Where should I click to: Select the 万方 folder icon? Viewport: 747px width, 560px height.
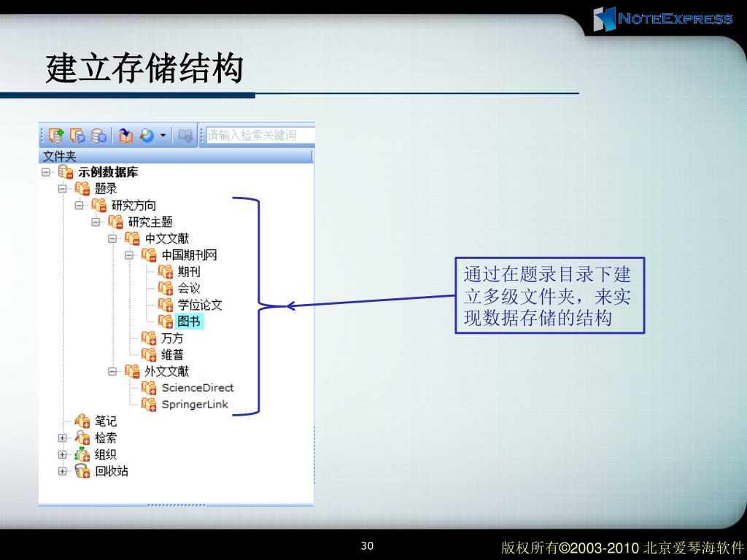tap(149, 338)
